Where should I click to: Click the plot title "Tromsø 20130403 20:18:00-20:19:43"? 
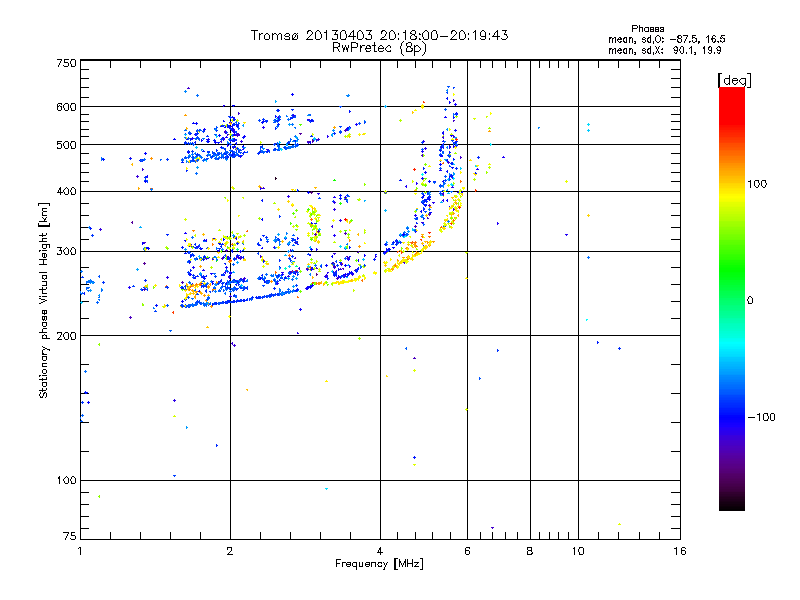[379, 35]
